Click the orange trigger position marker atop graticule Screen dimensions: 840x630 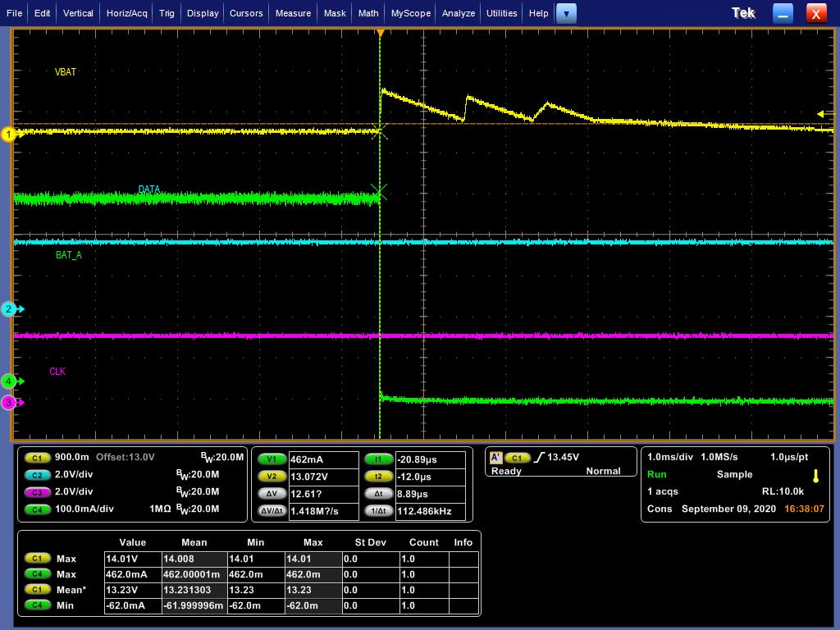pyautogui.click(x=380, y=32)
